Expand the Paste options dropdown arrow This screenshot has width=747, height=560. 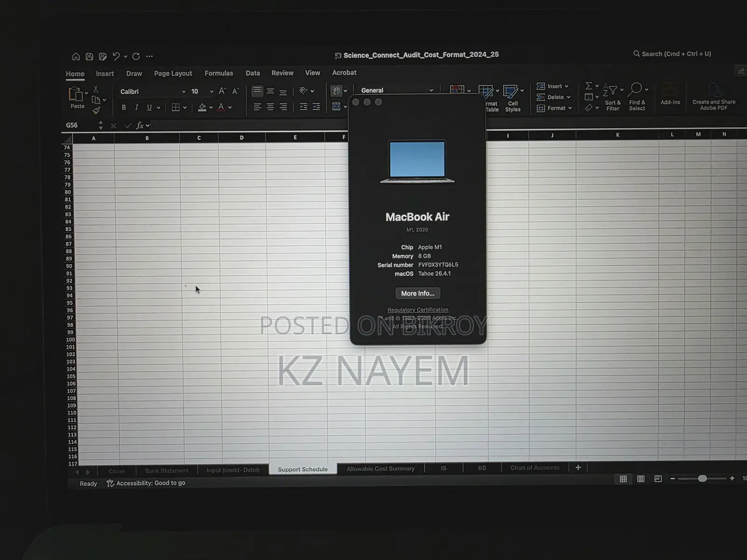coord(86,93)
